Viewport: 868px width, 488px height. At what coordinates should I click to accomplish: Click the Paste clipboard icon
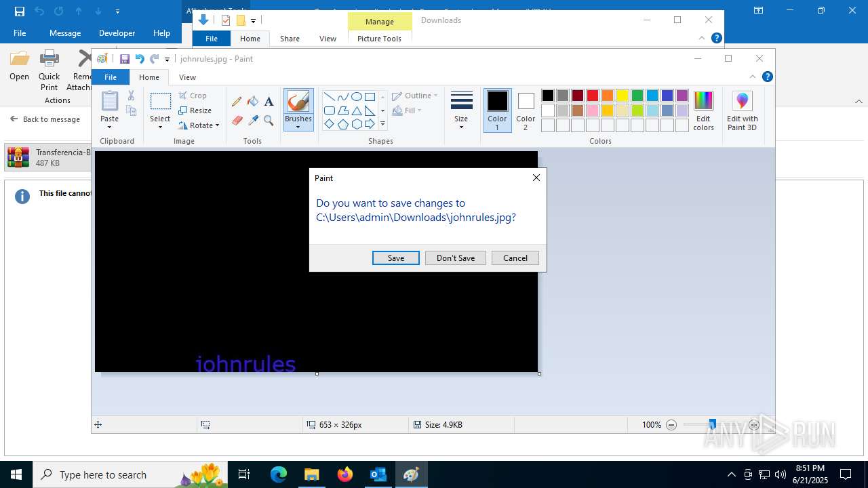click(x=110, y=101)
